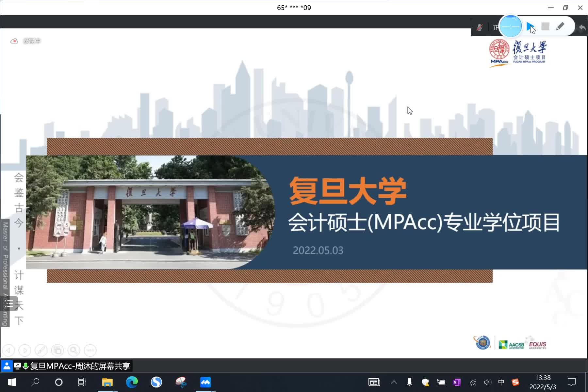Select the magnifier zoom tool in slide controls

tap(74, 350)
